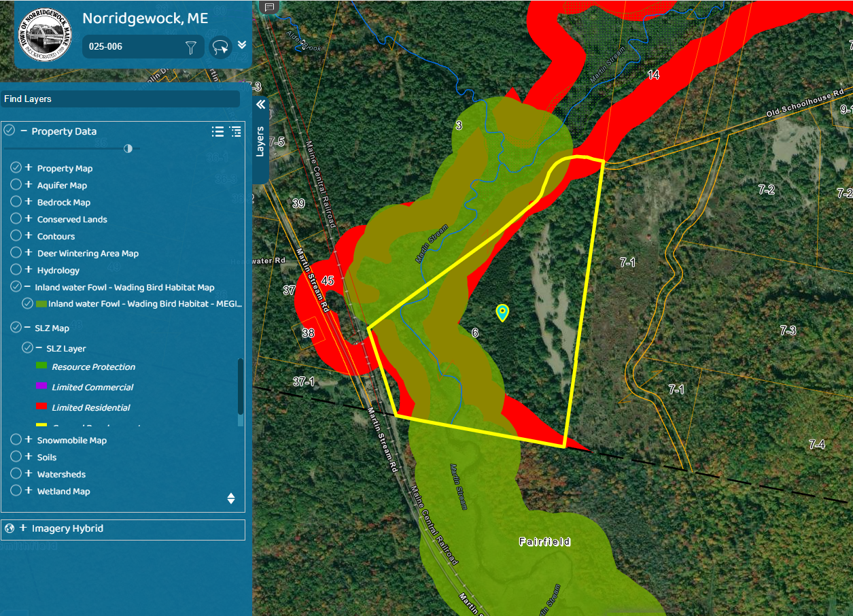
Task: Expand the Soils layer
Action: [x=29, y=456]
